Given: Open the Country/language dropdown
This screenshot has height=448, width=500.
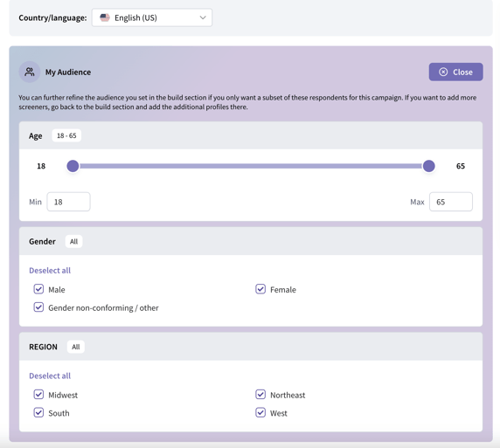Looking at the screenshot, I should [152, 17].
